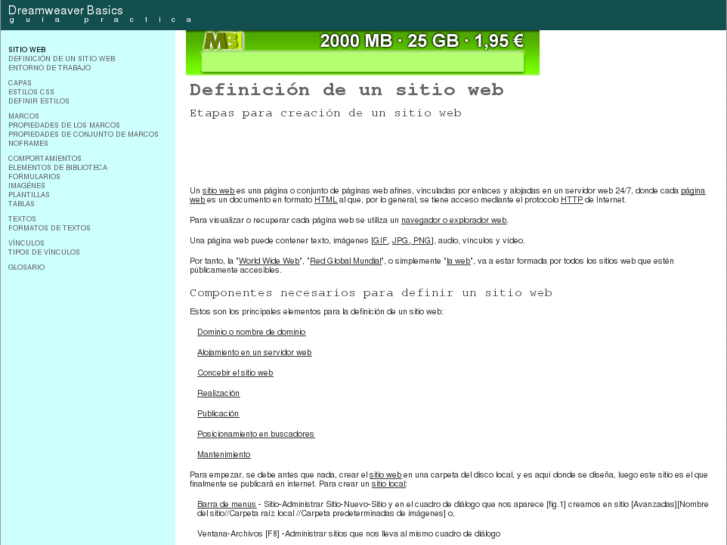Open FORMATOS DE TEXTOS page

[49, 228]
